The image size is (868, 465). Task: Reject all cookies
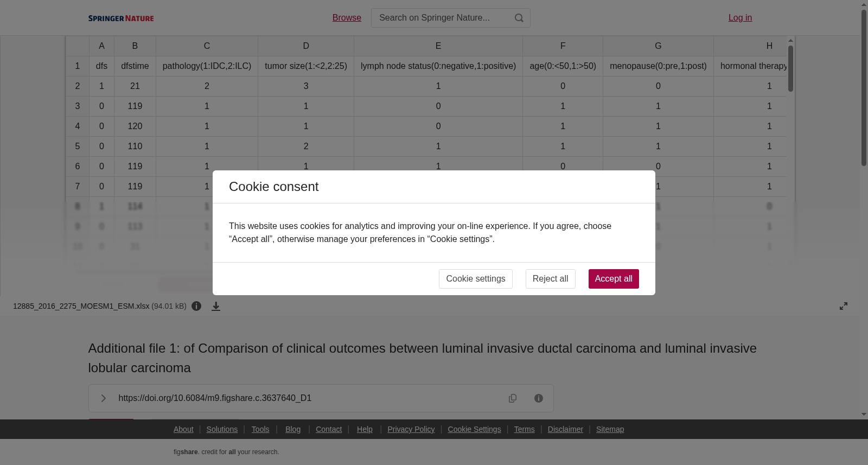coord(550,279)
